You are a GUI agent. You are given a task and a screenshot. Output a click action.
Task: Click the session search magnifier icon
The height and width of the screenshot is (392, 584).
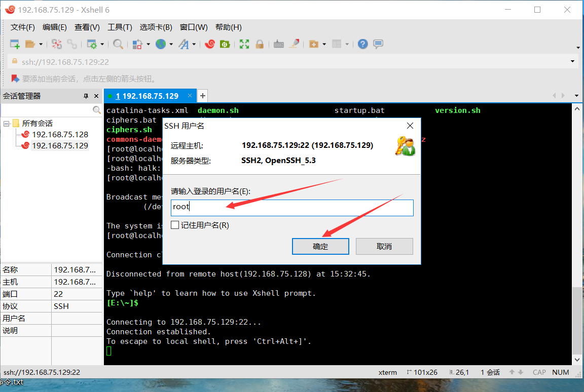pyautogui.click(x=96, y=110)
